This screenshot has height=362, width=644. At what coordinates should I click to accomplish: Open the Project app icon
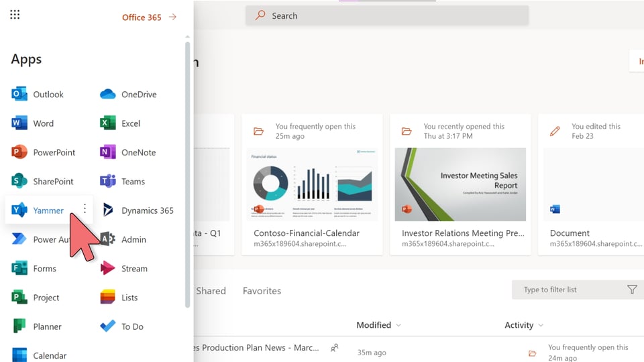pos(19,298)
